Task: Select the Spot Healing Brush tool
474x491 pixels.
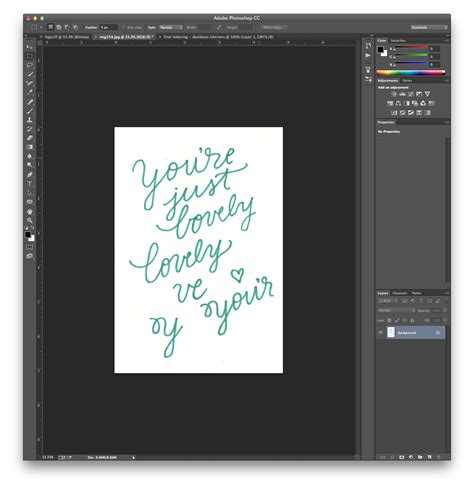Action: (30, 102)
